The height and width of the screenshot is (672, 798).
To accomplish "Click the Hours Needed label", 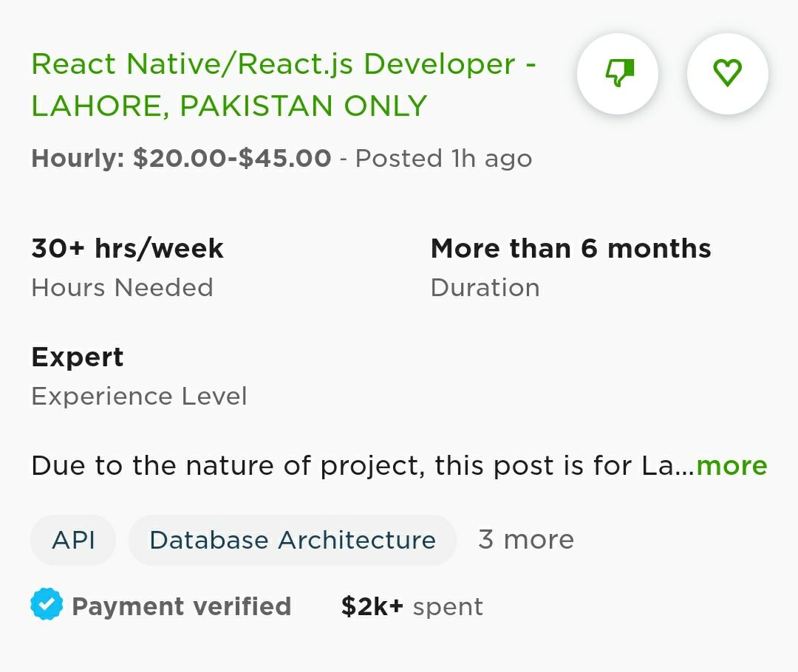I will pos(122,287).
